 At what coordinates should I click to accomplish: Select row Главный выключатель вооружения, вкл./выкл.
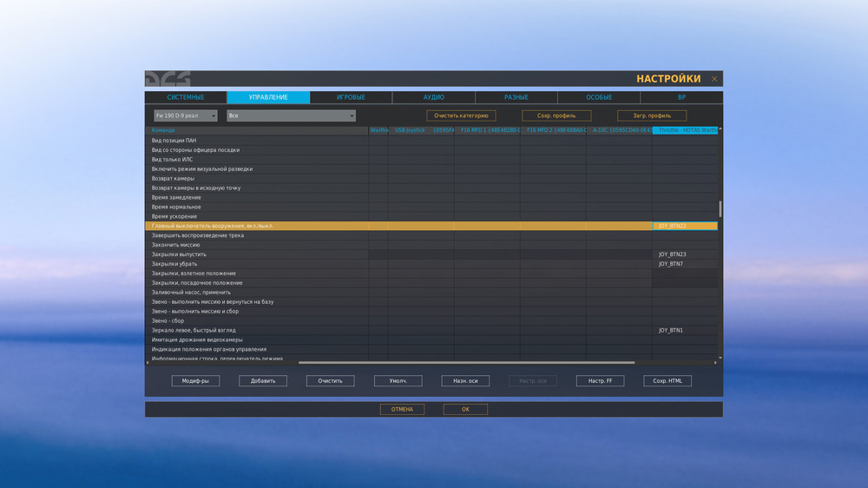click(431, 226)
